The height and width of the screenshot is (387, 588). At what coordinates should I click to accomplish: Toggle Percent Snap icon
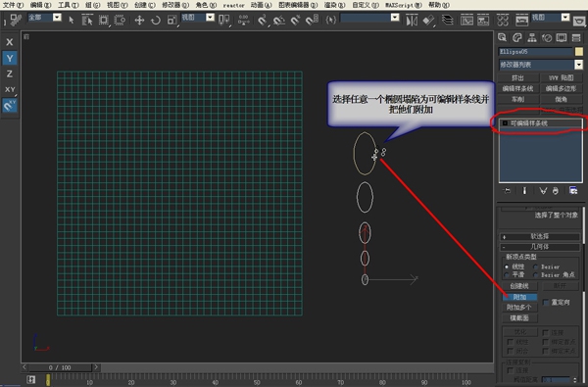point(296,20)
